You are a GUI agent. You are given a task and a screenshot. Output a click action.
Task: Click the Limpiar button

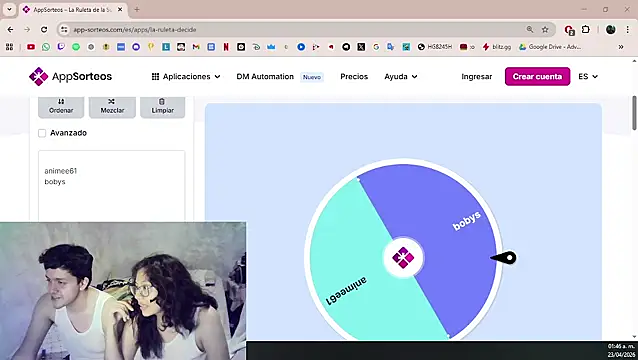[163, 107]
